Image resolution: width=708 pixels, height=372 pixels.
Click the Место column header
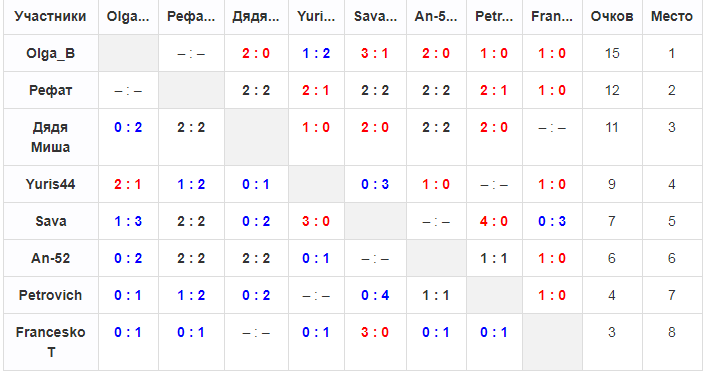pos(672,17)
